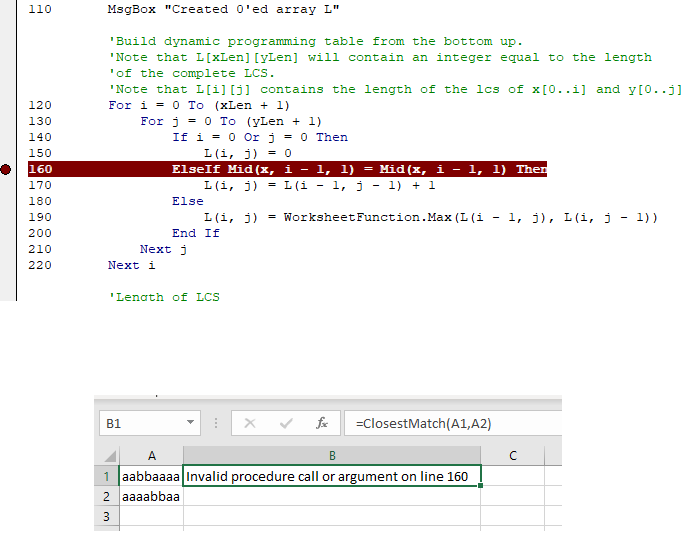The width and height of the screenshot is (687, 545).
Task: Click line 170 L(i - 1, j - 1) + 1
Action: [x=319, y=185]
